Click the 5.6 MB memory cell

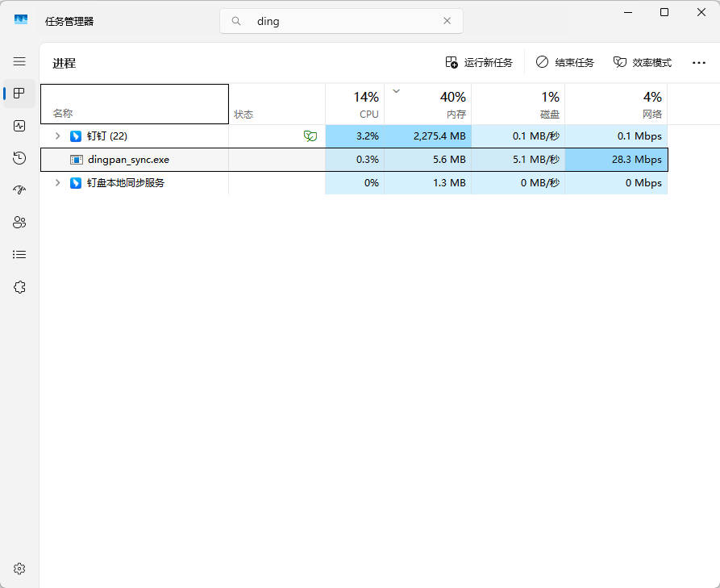(x=428, y=160)
